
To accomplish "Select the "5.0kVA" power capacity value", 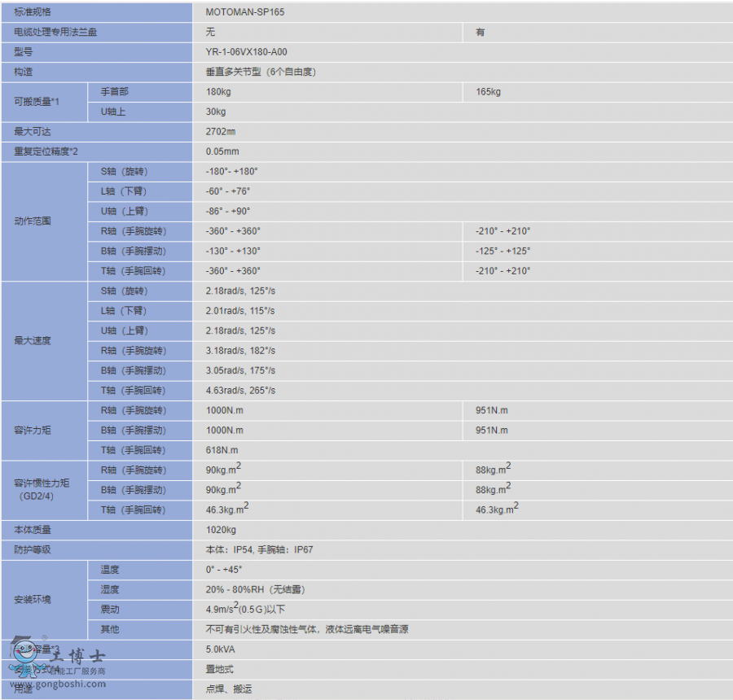I will click(x=220, y=650).
